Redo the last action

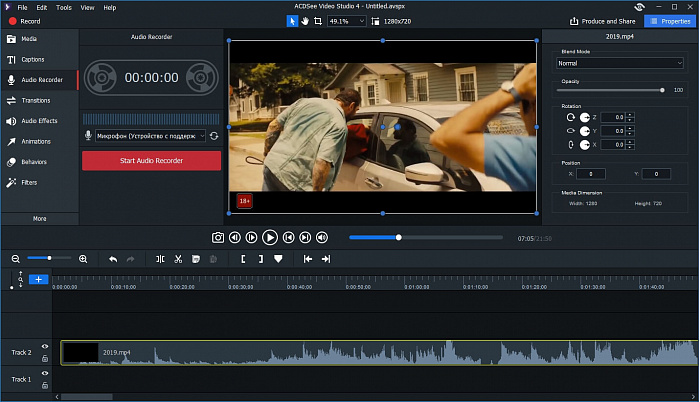pos(130,259)
